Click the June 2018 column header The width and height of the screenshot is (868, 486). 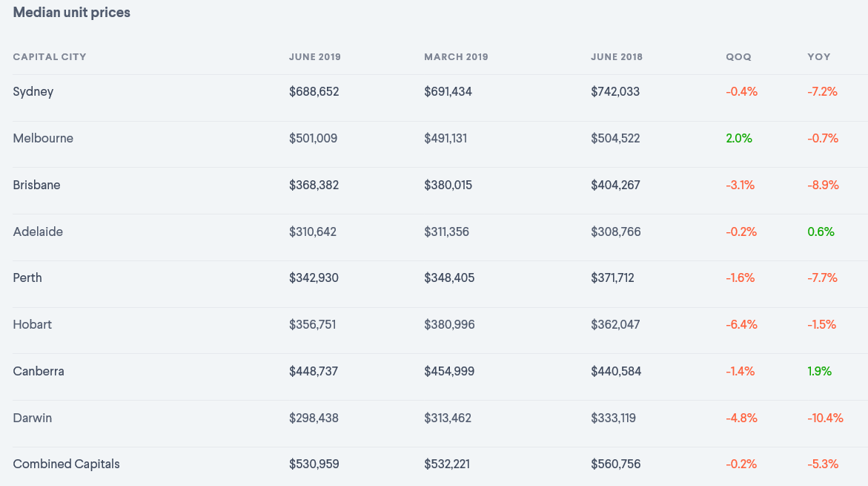(x=617, y=57)
